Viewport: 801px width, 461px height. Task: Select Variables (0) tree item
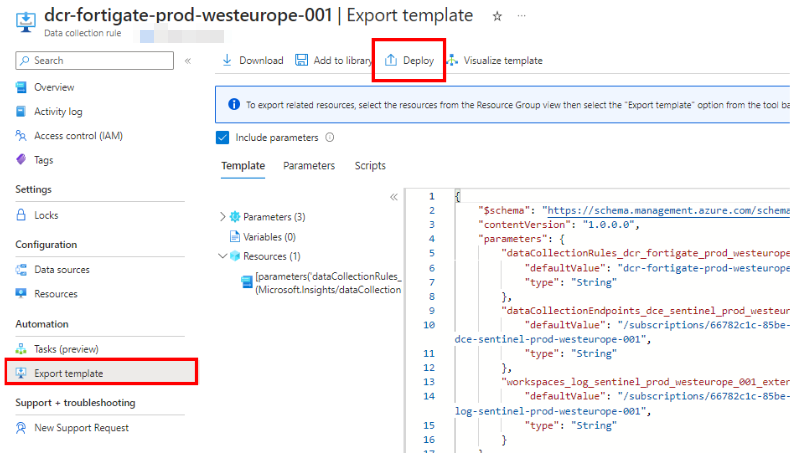click(268, 237)
